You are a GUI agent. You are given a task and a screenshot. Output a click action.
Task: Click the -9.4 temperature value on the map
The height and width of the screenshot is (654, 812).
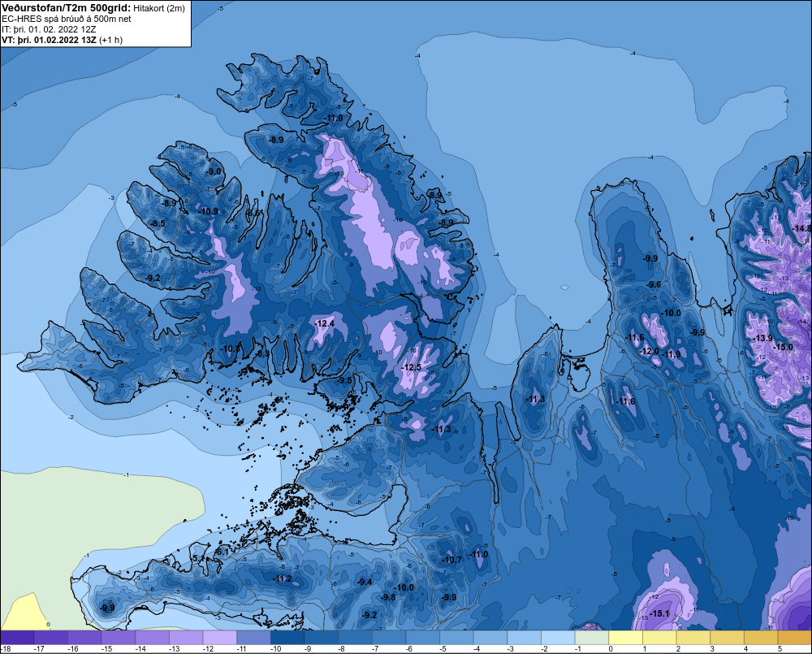(365, 582)
